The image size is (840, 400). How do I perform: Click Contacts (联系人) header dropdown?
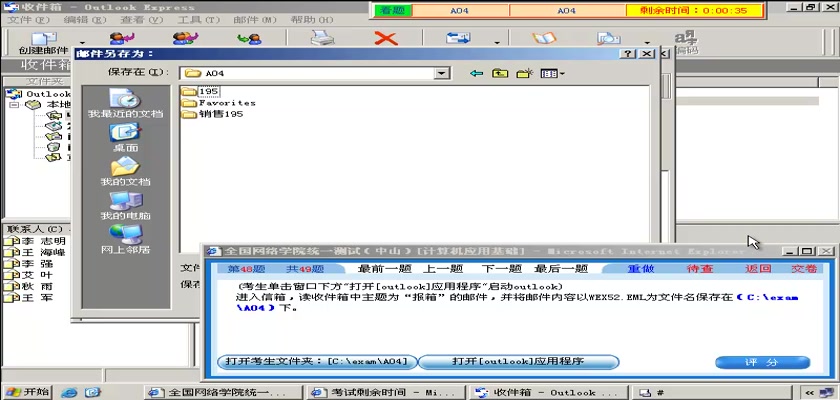click(x=35, y=229)
